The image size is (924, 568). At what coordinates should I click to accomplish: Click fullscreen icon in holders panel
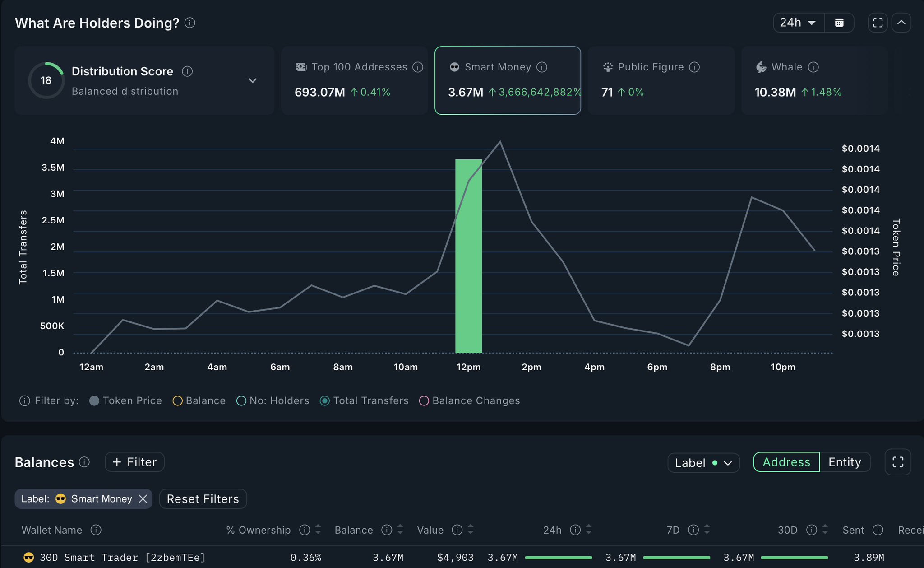click(x=878, y=23)
